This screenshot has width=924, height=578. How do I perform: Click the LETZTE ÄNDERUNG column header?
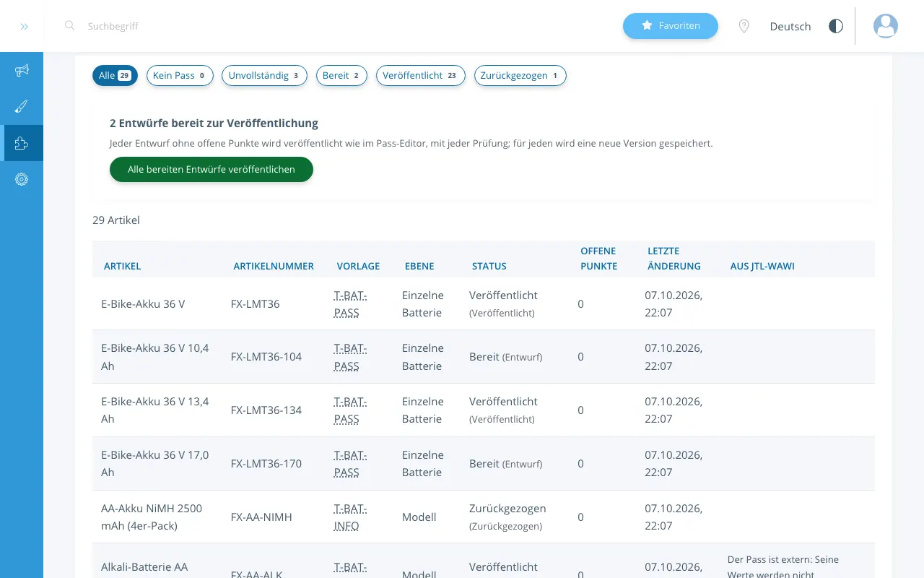(x=674, y=259)
